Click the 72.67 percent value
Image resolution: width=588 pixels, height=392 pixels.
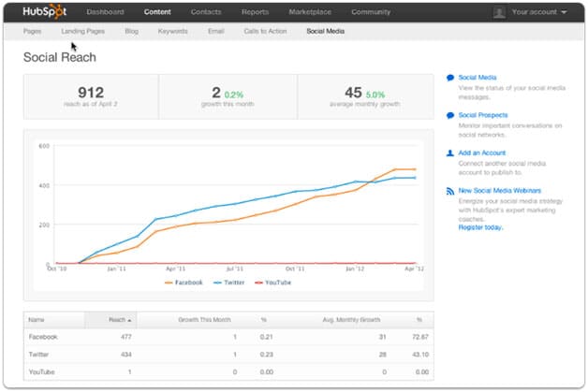420,337
